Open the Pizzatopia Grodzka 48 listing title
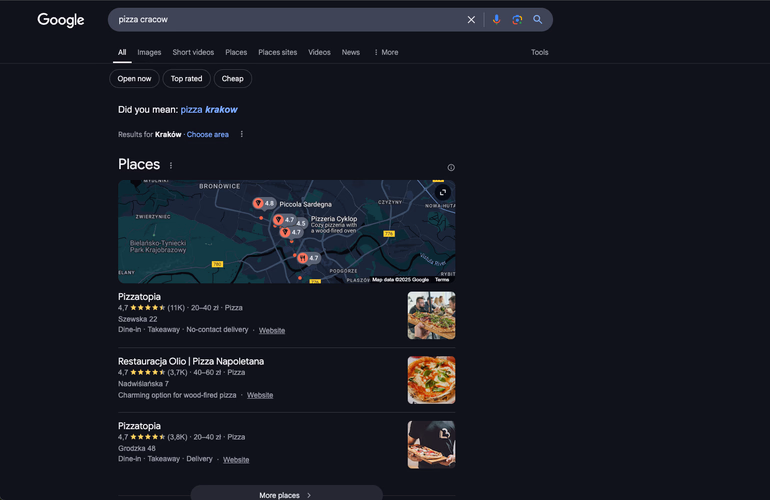This screenshot has width=770, height=500. [139, 426]
